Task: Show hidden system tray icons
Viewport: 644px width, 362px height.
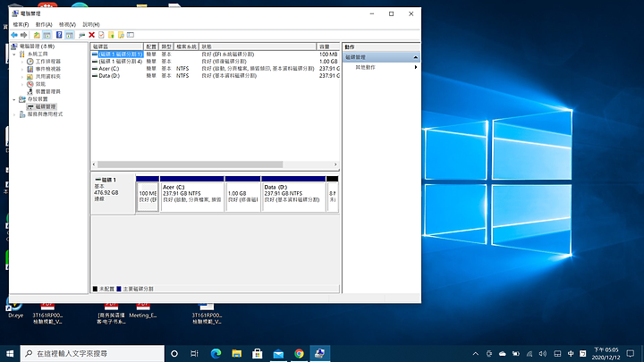Action: 476,353
